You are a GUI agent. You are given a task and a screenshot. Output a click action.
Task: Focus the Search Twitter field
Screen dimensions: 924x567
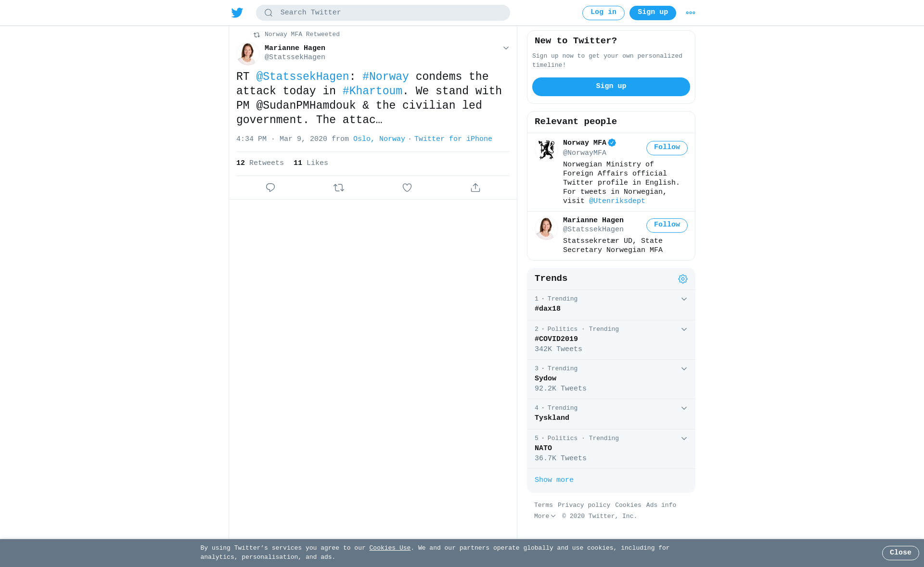coord(383,13)
